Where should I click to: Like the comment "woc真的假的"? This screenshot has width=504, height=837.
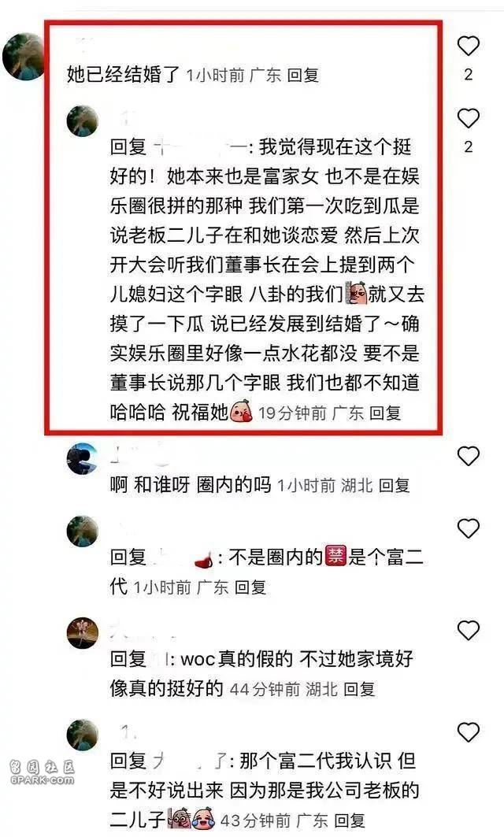469,631
